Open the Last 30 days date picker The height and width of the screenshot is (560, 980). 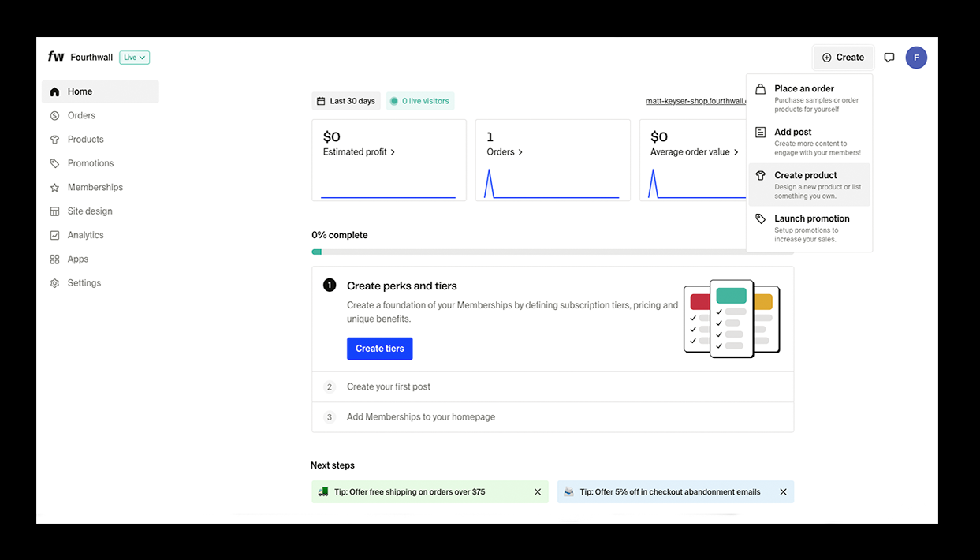pos(346,101)
